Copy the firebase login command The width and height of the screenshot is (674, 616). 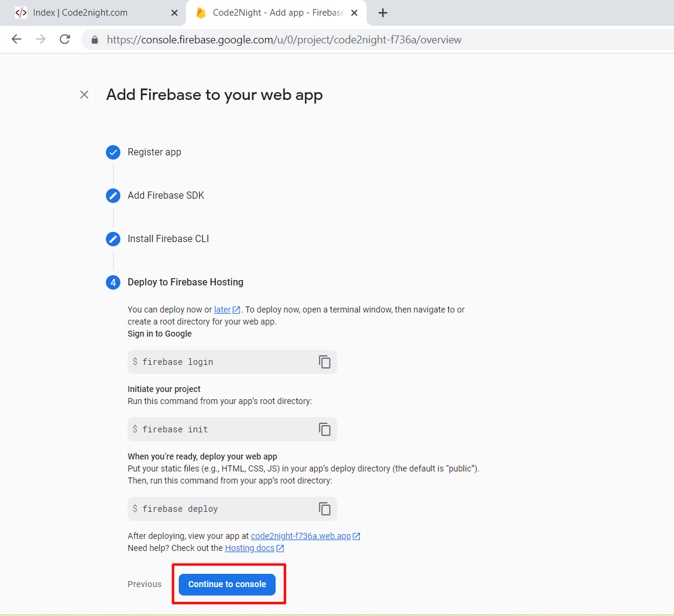(x=324, y=362)
